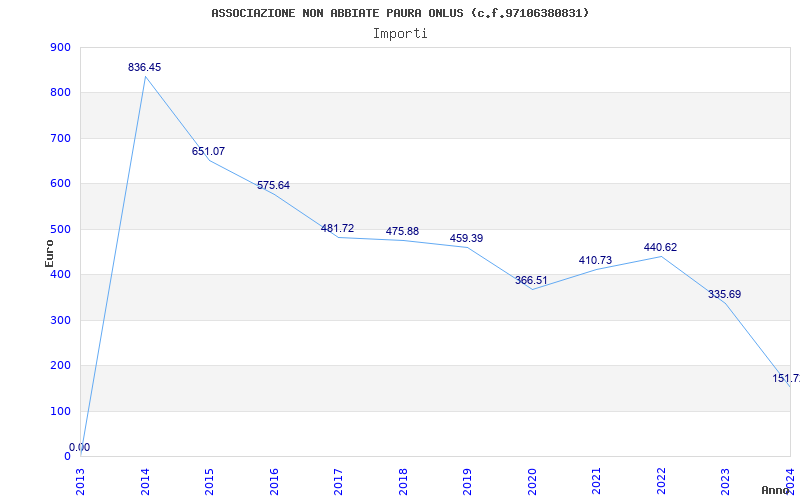Select the 836.45 data label
This screenshot has width=800, height=500.
pyautogui.click(x=144, y=67)
